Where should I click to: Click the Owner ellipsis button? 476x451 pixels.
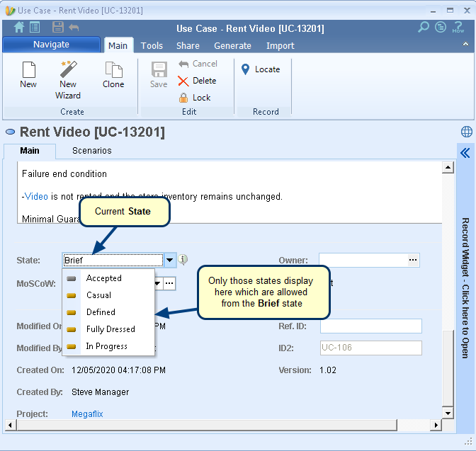(x=413, y=260)
